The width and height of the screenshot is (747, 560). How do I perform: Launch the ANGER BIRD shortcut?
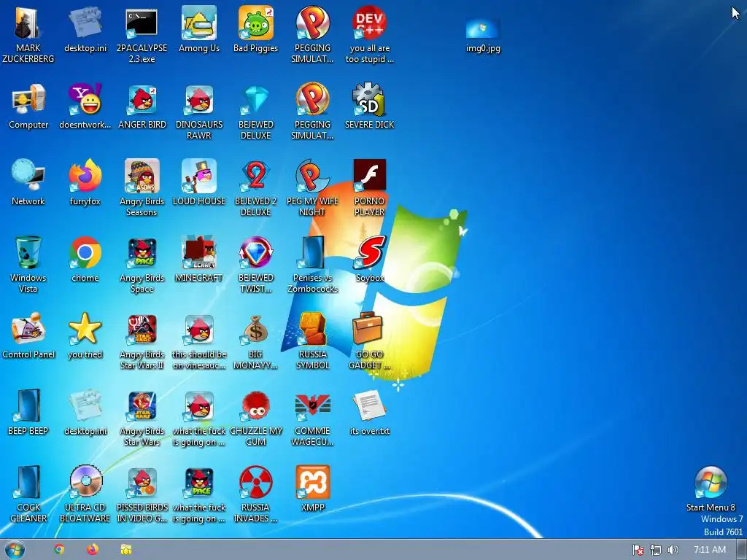click(142, 106)
